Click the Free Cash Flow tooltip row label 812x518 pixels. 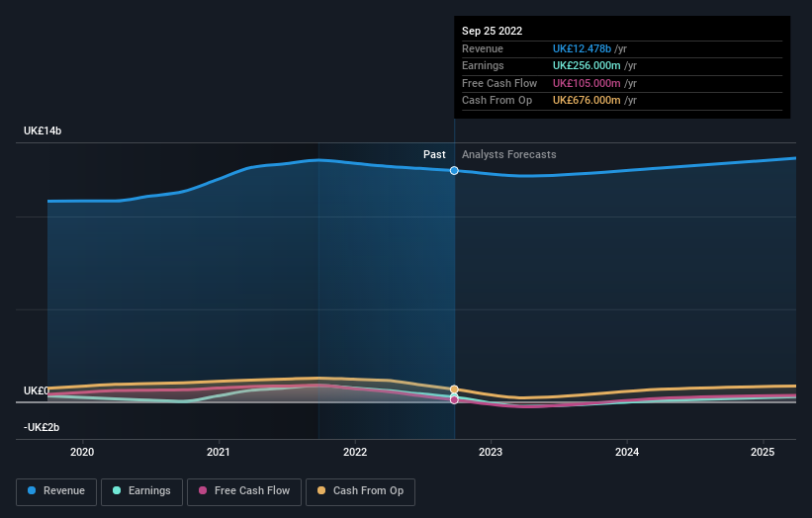499,83
